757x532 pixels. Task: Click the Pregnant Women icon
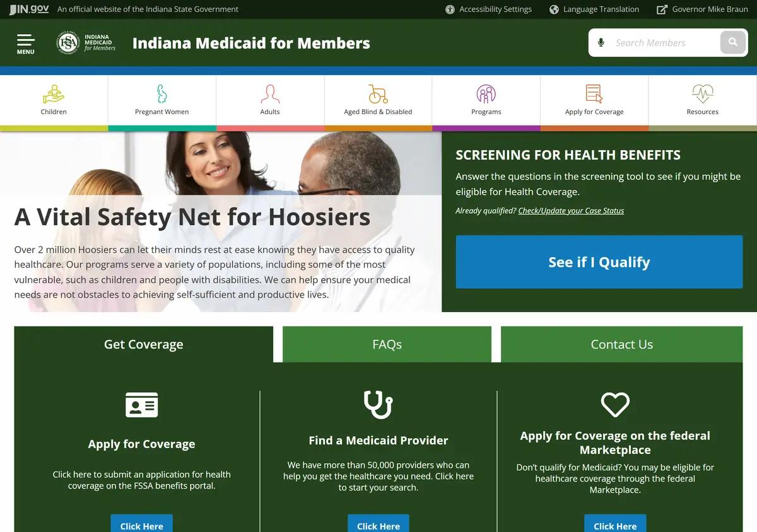[x=161, y=94]
